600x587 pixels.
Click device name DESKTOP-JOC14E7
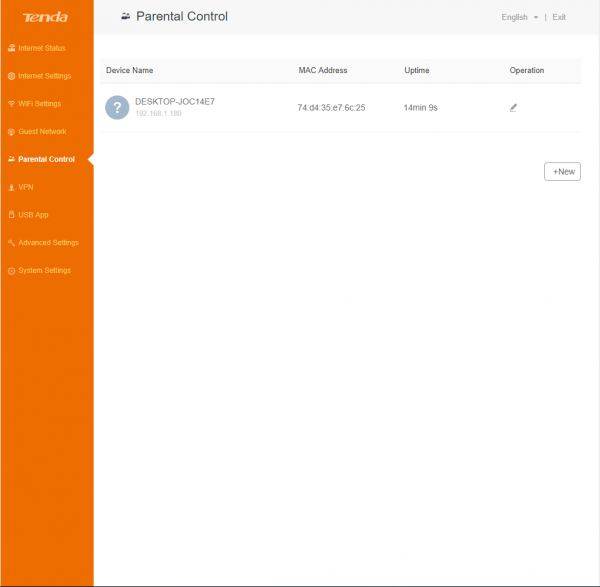pyautogui.click(x=175, y=101)
